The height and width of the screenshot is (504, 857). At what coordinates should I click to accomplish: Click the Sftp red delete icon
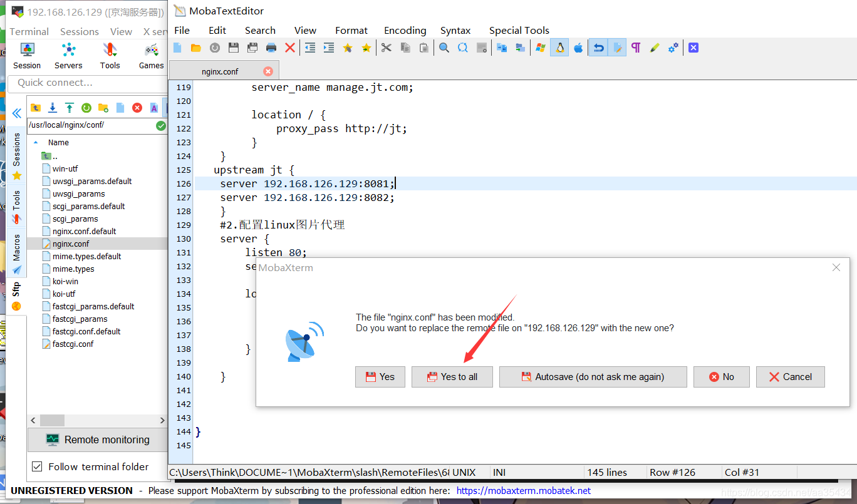pyautogui.click(x=137, y=108)
